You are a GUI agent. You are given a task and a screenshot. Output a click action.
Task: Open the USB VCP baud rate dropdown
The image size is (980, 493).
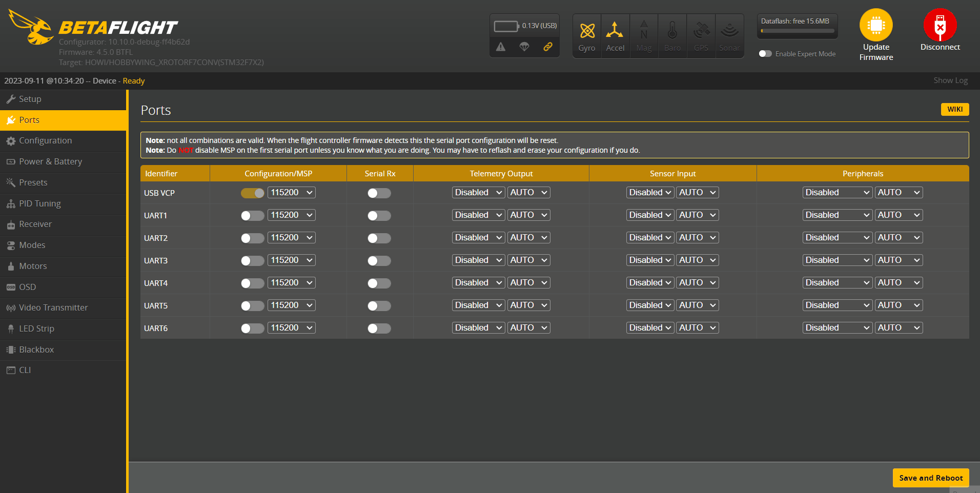(x=291, y=192)
